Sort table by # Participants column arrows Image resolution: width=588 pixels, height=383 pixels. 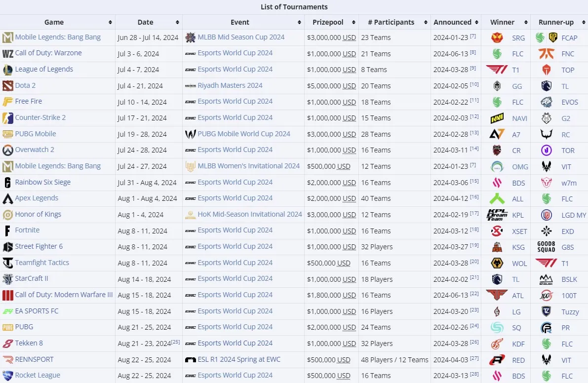(426, 23)
